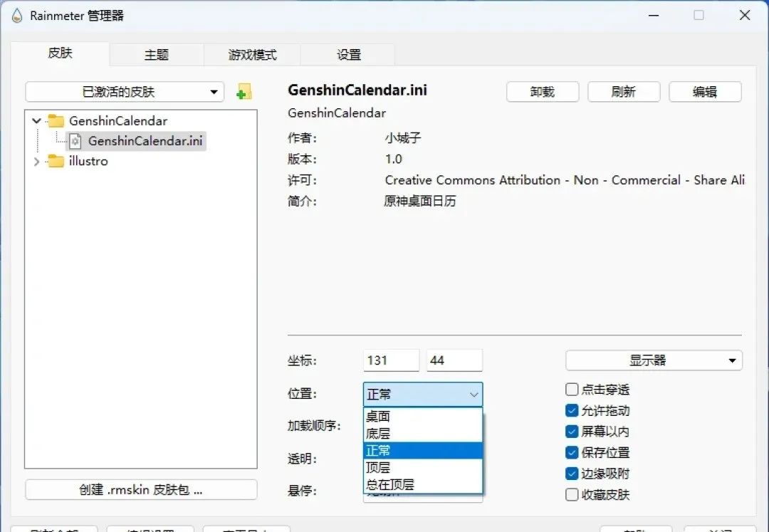Enable the 收藏皮肤 checkbox
This screenshot has width=769, height=532.
pos(572,494)
